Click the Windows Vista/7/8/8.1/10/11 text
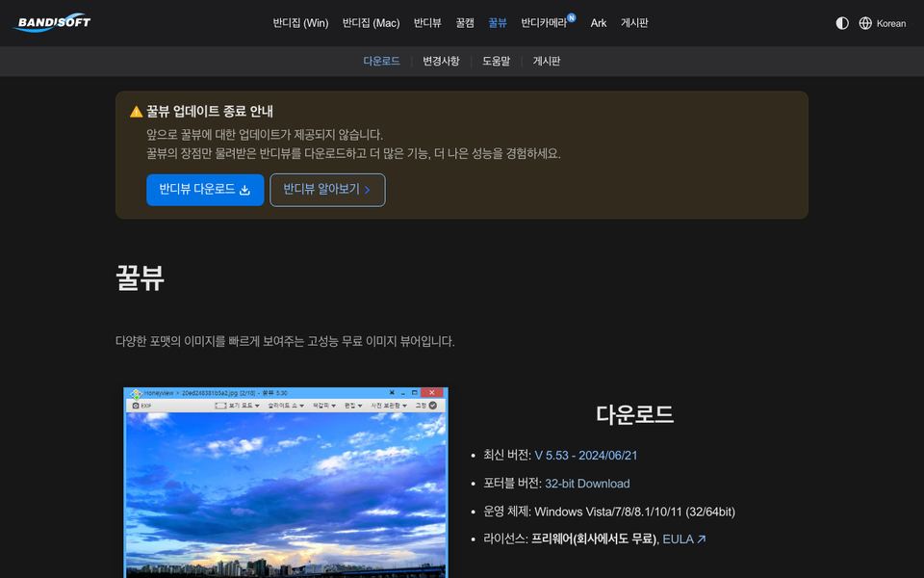Viewport: 924px width, 578px height. coord(634,512)
